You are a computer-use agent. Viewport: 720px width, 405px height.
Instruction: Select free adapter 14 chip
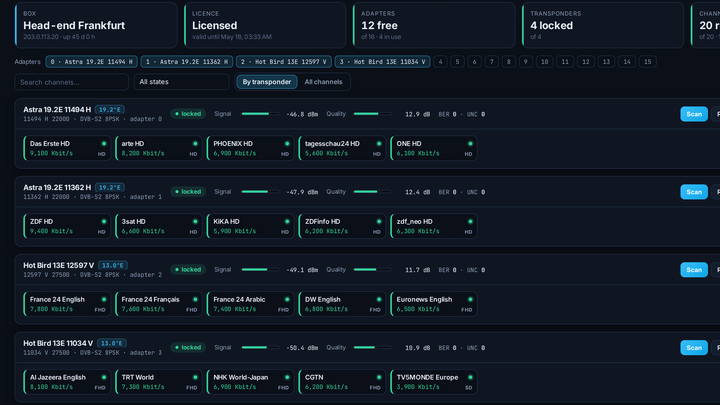point(627,62)
